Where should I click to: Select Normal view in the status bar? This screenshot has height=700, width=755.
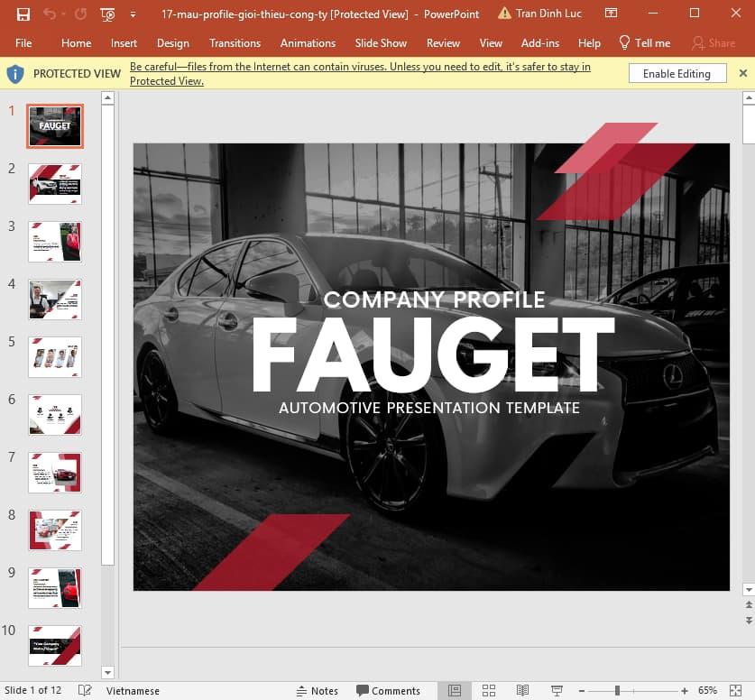(454, 690)
